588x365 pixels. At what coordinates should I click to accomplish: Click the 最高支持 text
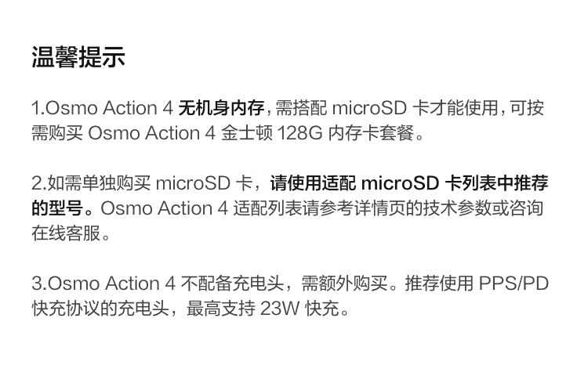[221, 308]
